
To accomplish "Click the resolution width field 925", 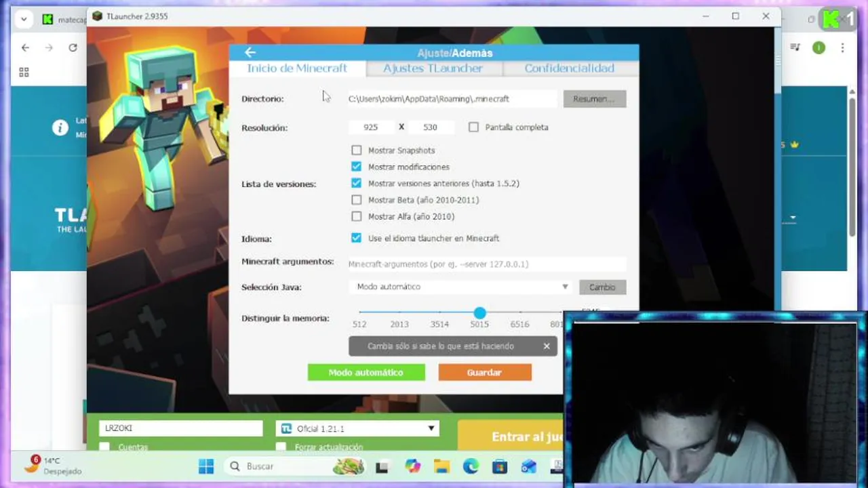I will (370, 127).
